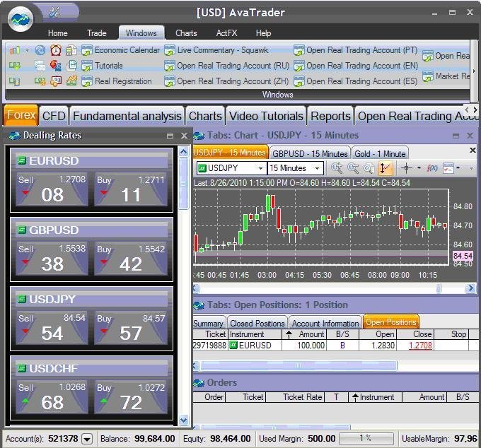Select the Gold - 1 Minute chart tab
481x448 pixels.
[380, 153]
